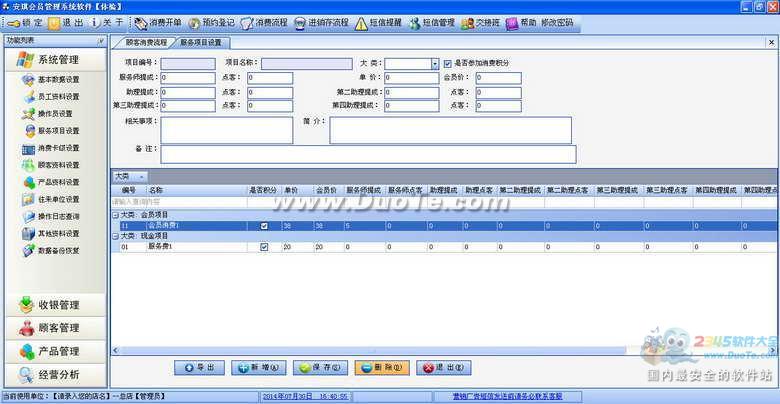Open 基本数据设置 in the sidebar
The height and width of the screenshot is (404, 780).
pos(51,80)
